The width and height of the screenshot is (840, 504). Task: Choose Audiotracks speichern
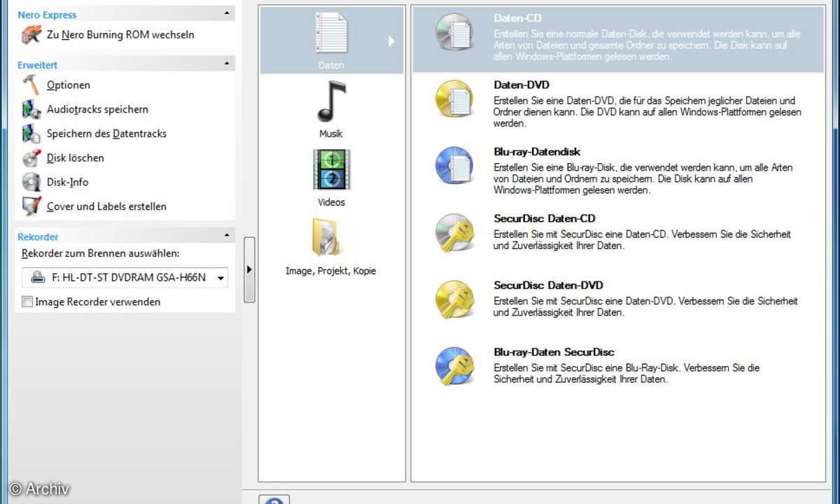coord(97,109)
